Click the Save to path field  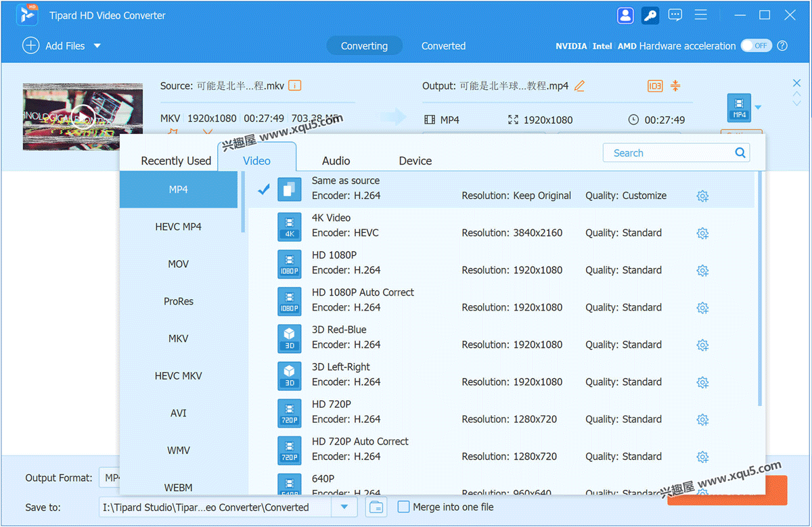pyautogui.click(x=215, y=507)
